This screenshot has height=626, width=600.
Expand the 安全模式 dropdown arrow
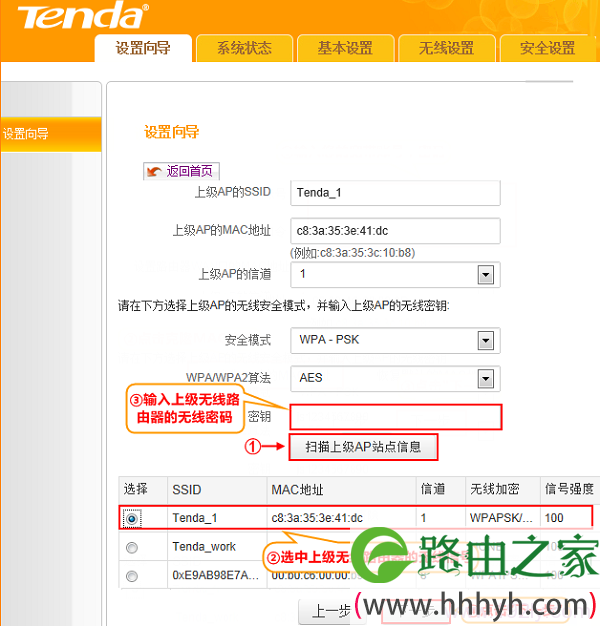coord(485,341)
